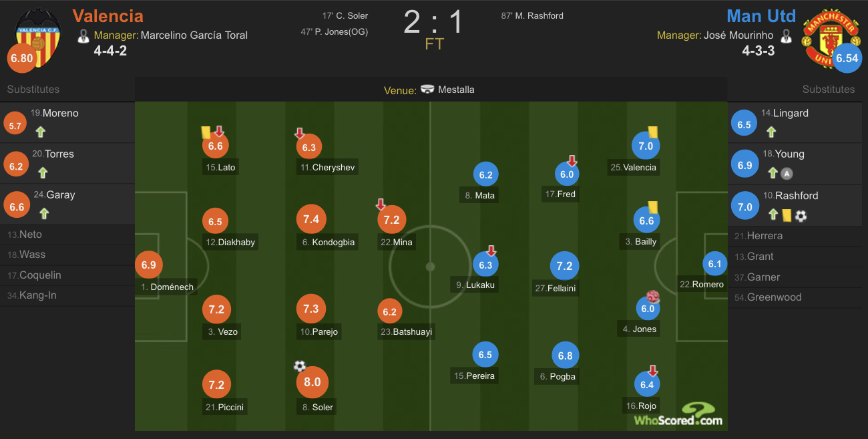Click Soler's 8.0 rating circle
868x439 pixels.
pos(312,382)
